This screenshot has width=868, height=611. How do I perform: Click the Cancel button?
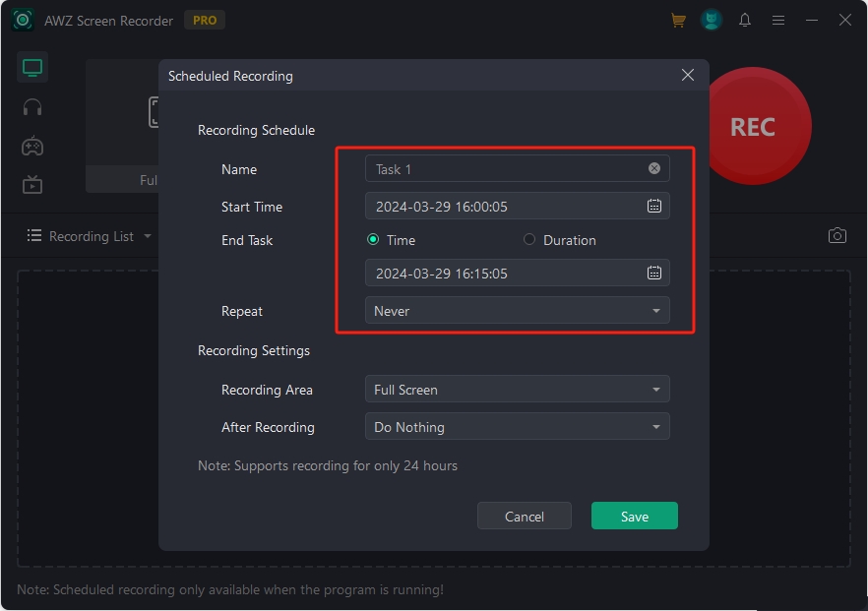525,516
